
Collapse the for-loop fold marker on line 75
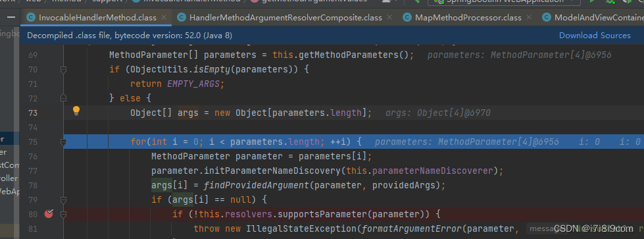[63, 142]
